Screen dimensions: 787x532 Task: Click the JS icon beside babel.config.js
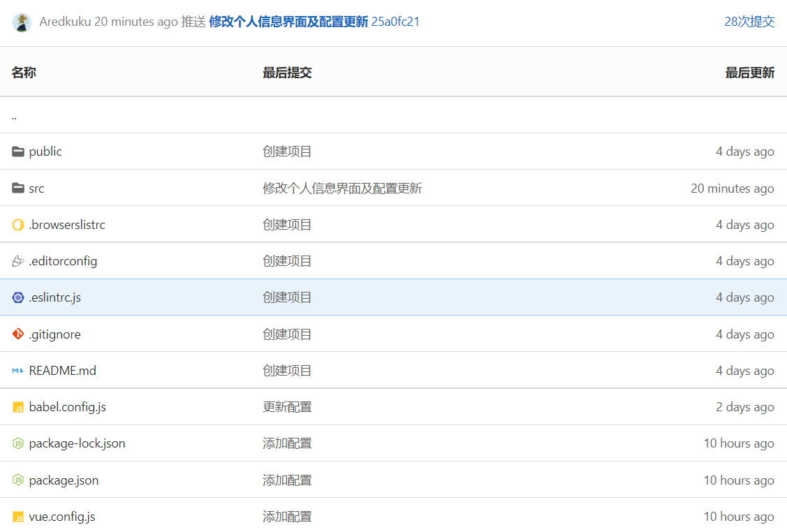(x=18, y=407)
